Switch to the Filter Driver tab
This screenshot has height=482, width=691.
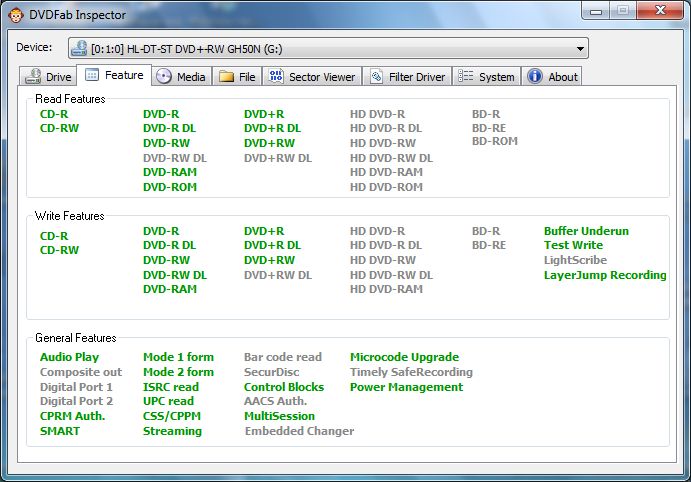pos(407,76)
